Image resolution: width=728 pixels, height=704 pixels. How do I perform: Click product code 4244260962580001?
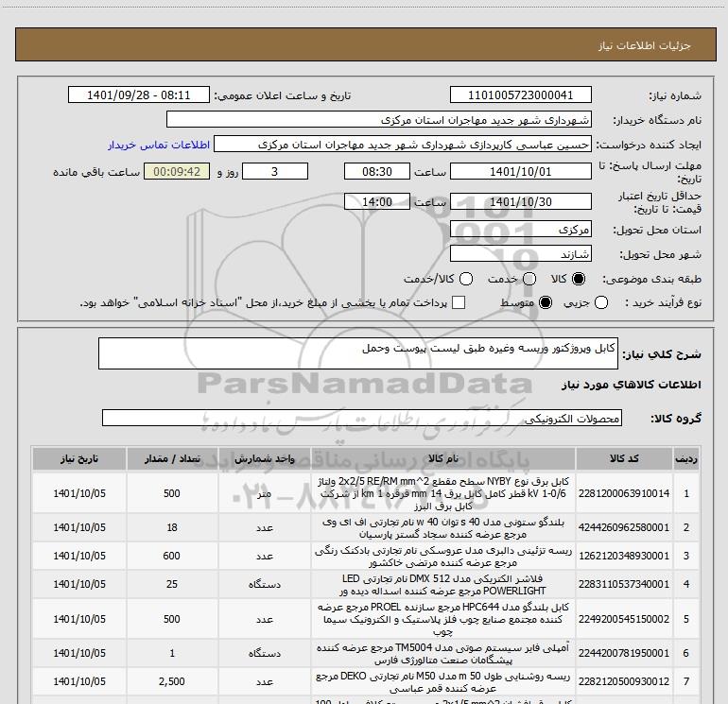(624, 527)
